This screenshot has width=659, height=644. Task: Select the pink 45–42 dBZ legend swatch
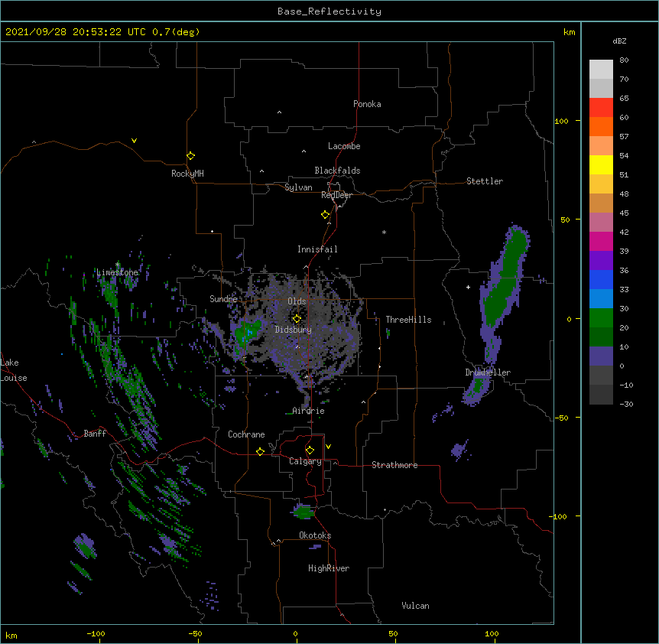601,223
